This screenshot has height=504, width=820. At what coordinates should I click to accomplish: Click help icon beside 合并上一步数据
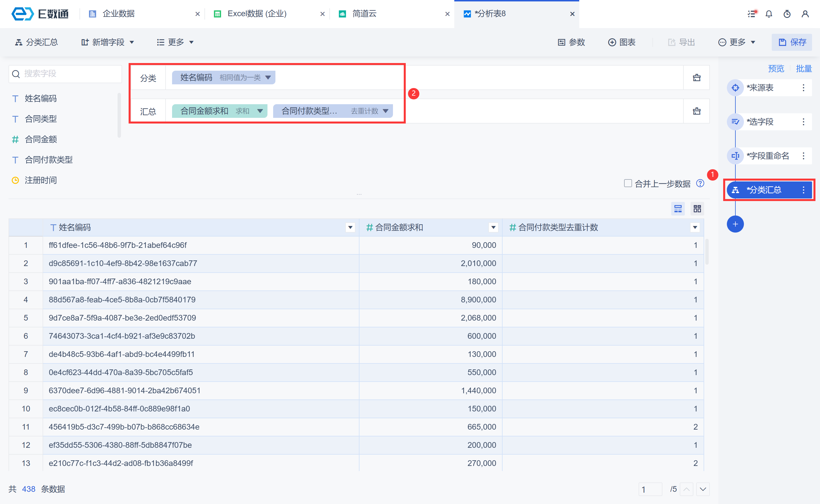click(x=700, y=183)
